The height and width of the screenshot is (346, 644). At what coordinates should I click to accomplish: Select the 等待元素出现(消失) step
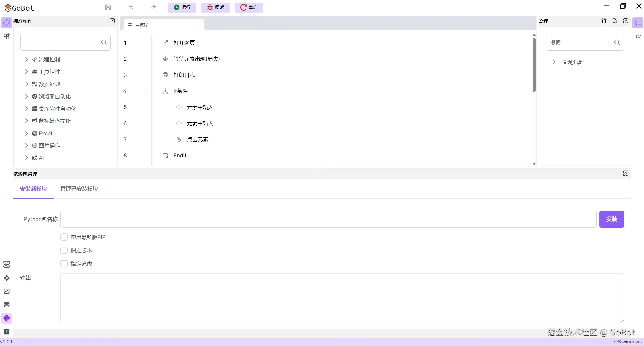[196, 59]
